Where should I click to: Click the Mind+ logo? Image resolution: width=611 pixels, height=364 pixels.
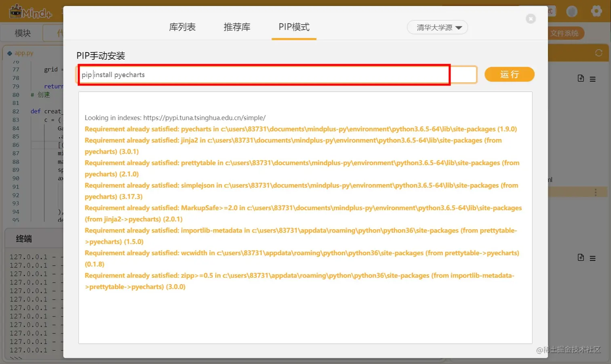pyautogui.click(x=31, y=11)
